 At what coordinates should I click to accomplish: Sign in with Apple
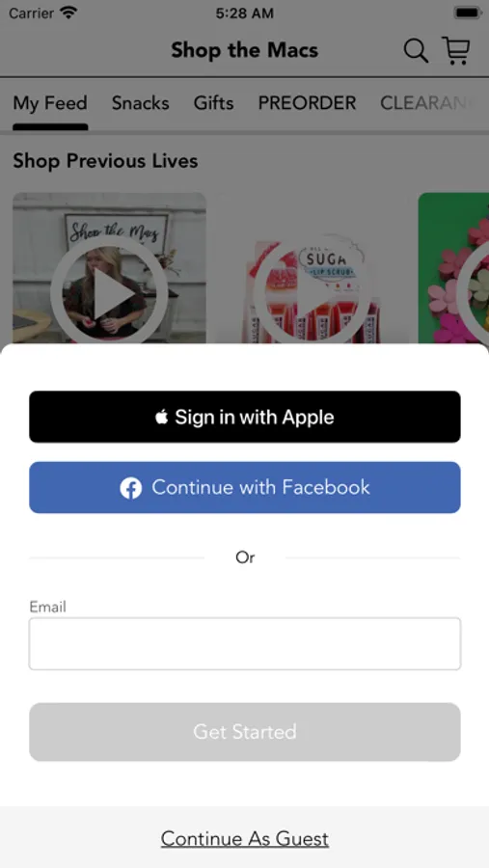(245, 417)
